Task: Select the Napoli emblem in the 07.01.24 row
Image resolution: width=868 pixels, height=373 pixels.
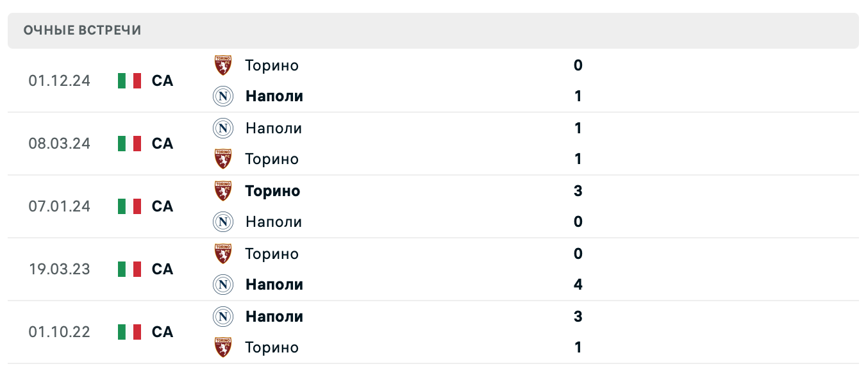Action: [222, 222]
